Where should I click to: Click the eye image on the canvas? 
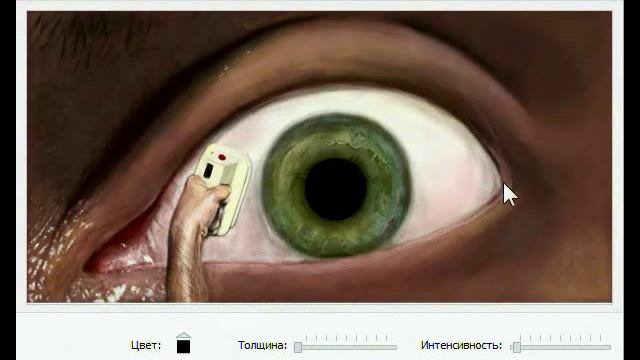(x=320, y=157)
